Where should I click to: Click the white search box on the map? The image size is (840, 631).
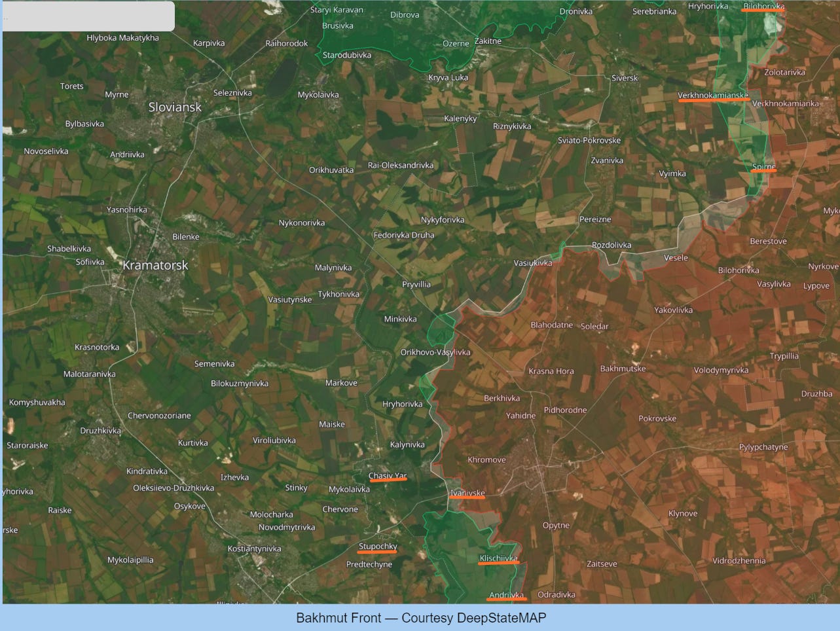point(88,16)
